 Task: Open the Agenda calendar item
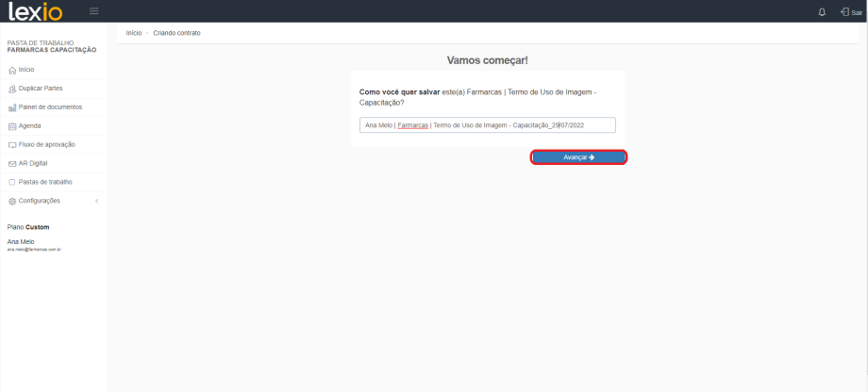click(29, 125)
